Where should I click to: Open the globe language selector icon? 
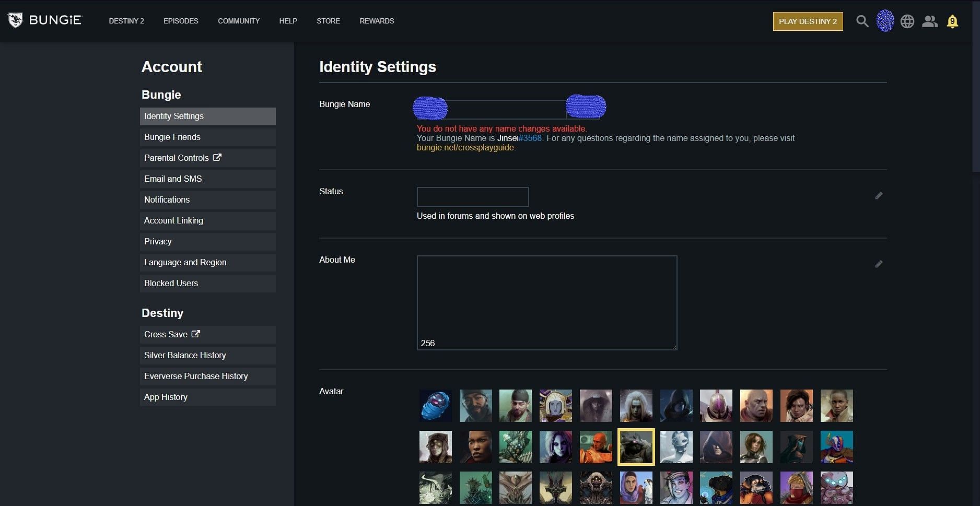907,21
